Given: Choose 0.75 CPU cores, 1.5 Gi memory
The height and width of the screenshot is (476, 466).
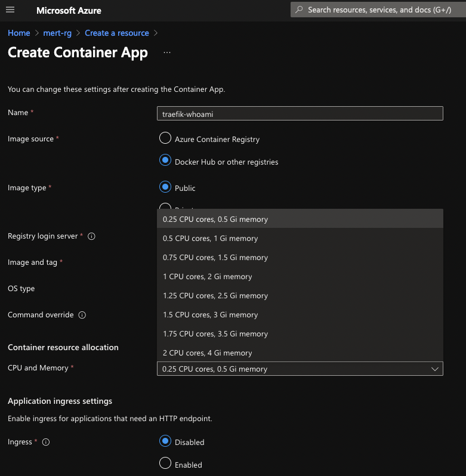Looking at the screenshot, I should pyautogui.click(x=300, y=258).
